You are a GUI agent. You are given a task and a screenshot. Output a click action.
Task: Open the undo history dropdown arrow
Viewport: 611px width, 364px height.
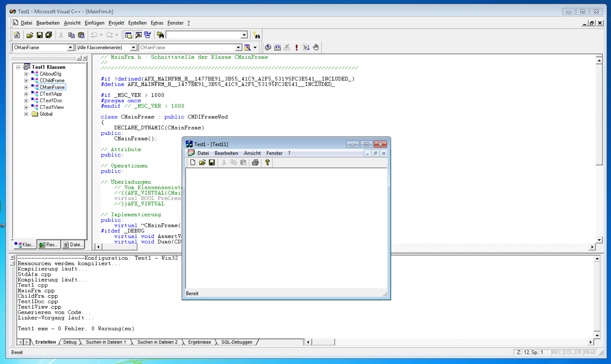(101, 35)
